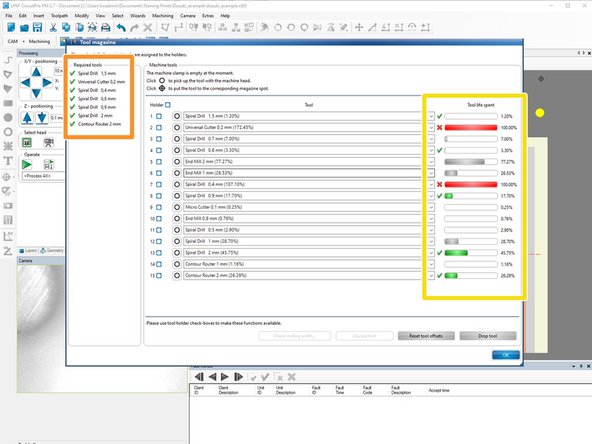The height and width of the screenshot is (444, 592).
Task: Open the dropdown for Contour Router 2 mm in holder 15
Action: click(431, 276)
